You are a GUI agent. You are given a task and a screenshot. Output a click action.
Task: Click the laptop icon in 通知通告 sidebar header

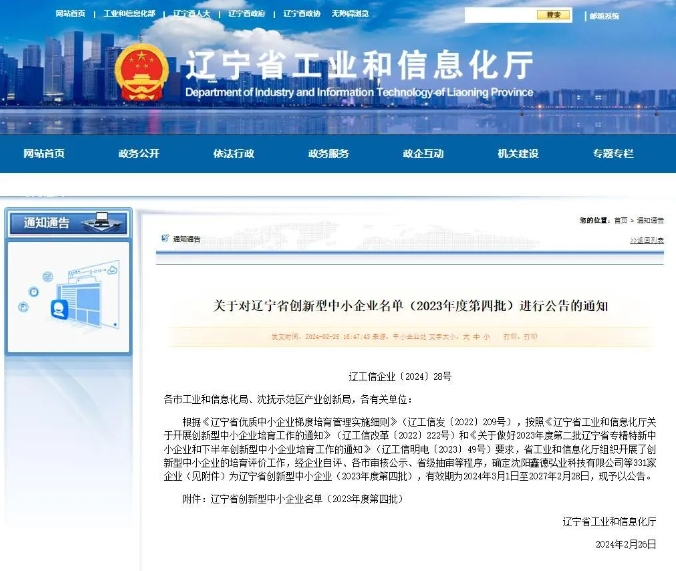coord(98,222)
